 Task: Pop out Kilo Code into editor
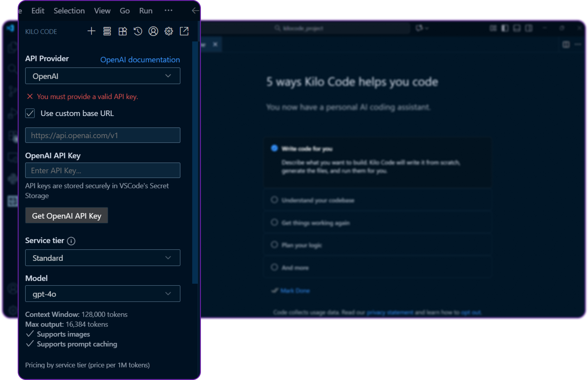pyautogui.click(x=184, y=31)
